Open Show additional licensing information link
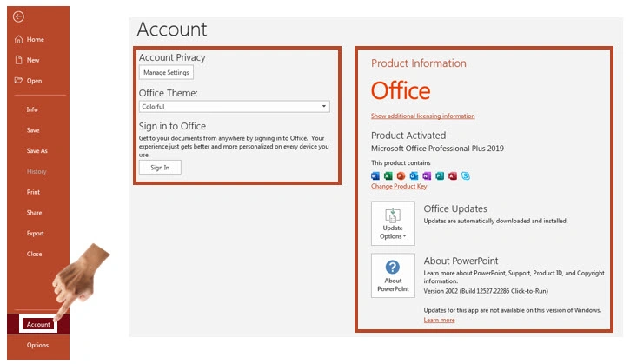 [422, 116]
